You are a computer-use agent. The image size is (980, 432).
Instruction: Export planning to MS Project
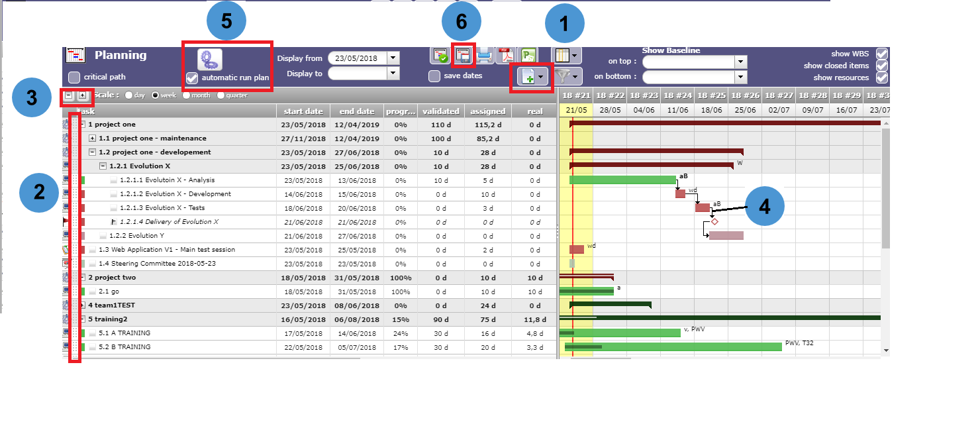tap(528, 56)
